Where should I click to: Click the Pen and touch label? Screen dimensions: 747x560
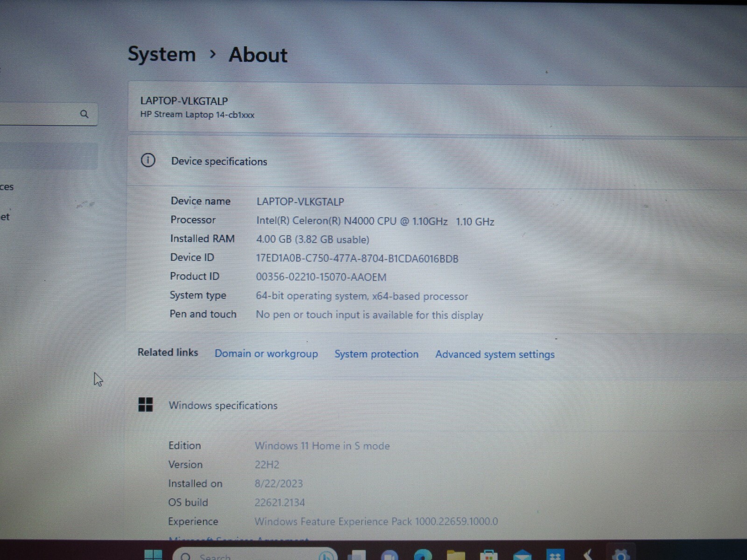click(x=203, y=314)
